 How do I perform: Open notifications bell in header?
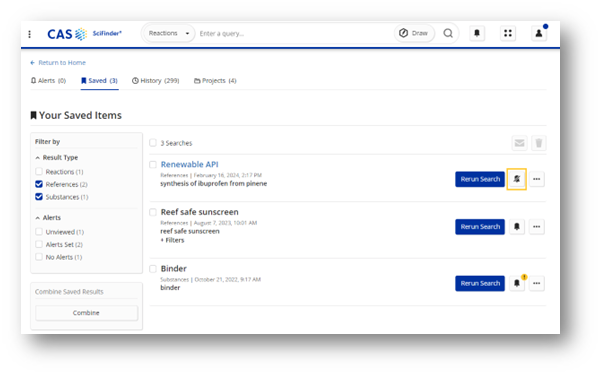click(x=477, y=33)
